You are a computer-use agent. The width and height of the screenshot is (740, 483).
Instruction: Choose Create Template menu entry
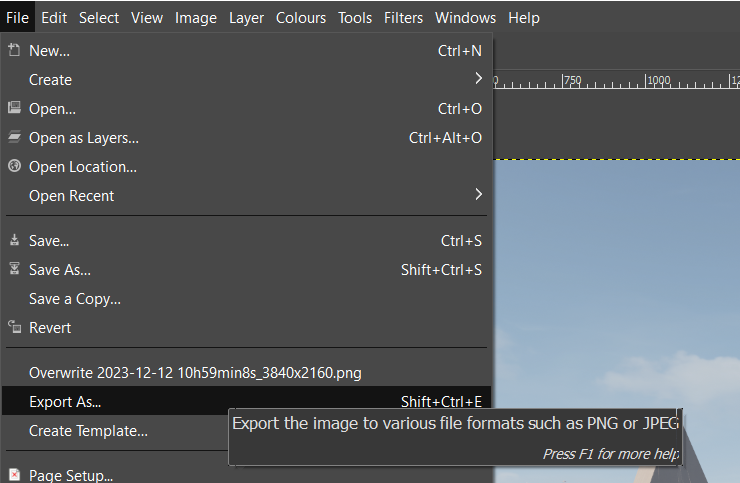tap(88, 431)
